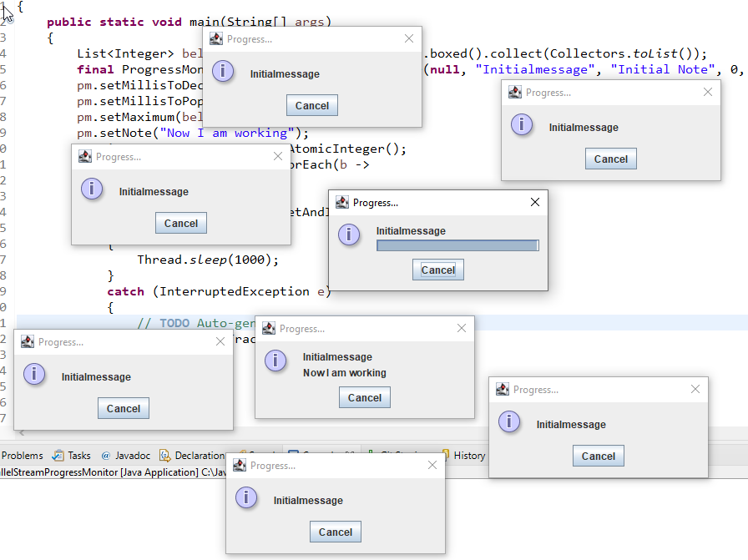The image size is (748, 560).
Task: Click the Java title icon of the dialog beside AtomicInteger
Action: 85,156
